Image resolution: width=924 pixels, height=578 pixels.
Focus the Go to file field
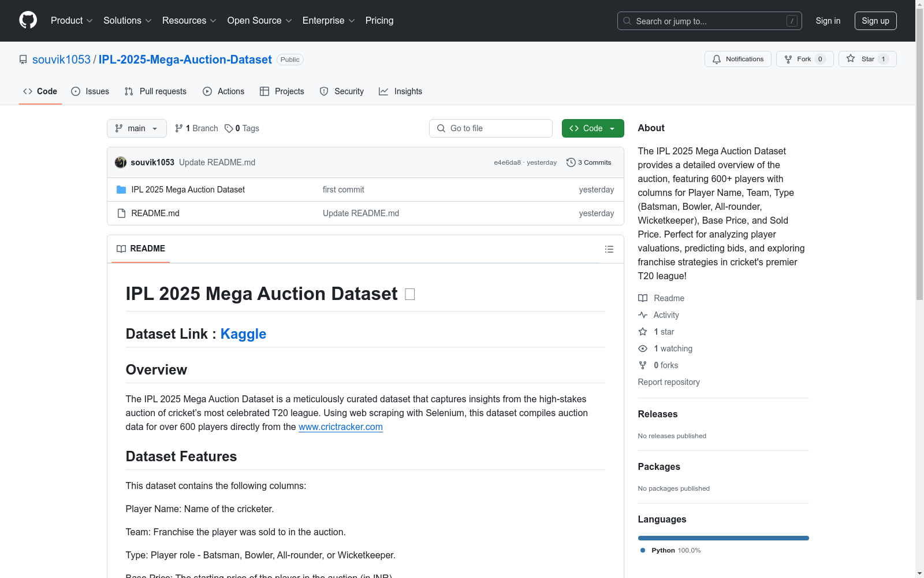(x=491, y=128)
